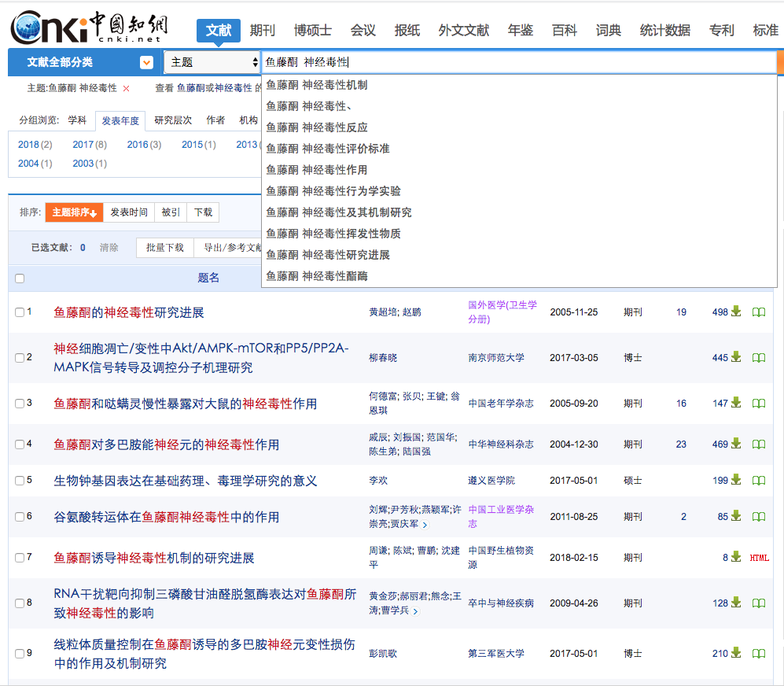The height and width of the screenshot is (686, 784).
Task: Open the book reader icon for result 5
Action: (758, 481)
